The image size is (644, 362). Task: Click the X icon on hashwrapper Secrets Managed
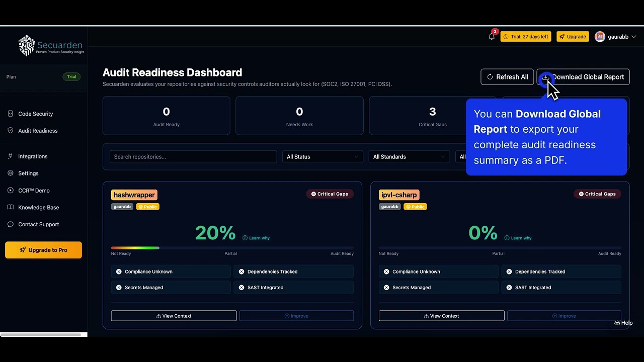119,288
